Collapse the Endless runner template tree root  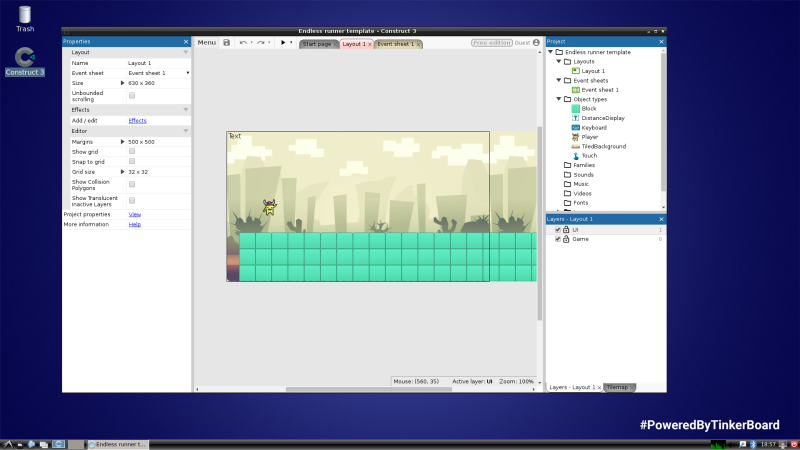click(x=551, y=52)
